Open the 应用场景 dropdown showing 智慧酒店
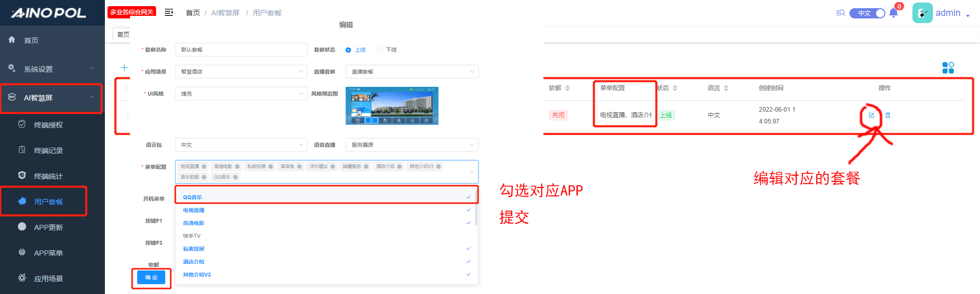This screenshot has width=980, height=294. click(x=241, y=72)
